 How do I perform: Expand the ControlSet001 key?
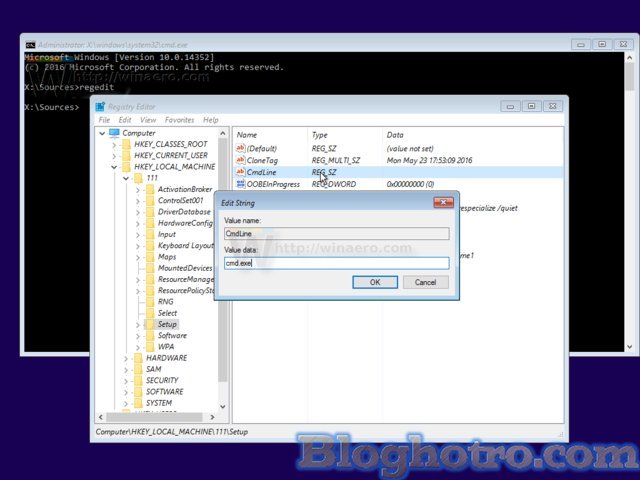pos(137,200)
